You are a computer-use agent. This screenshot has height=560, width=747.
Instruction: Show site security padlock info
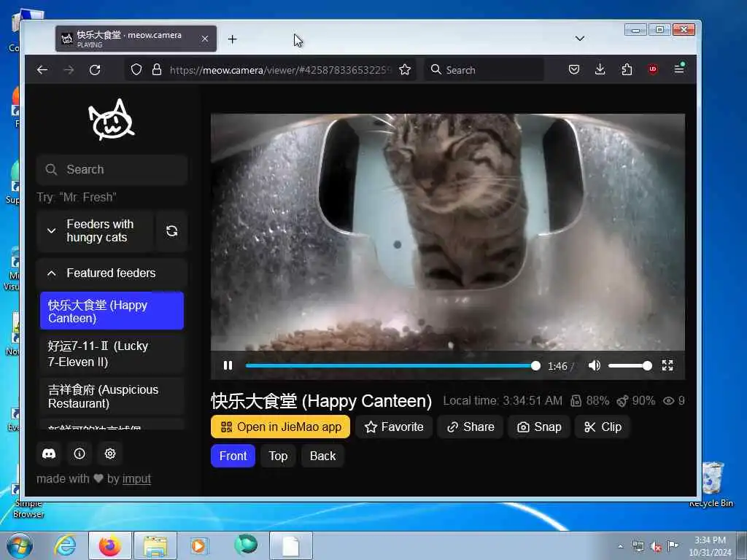pos(157,70)
